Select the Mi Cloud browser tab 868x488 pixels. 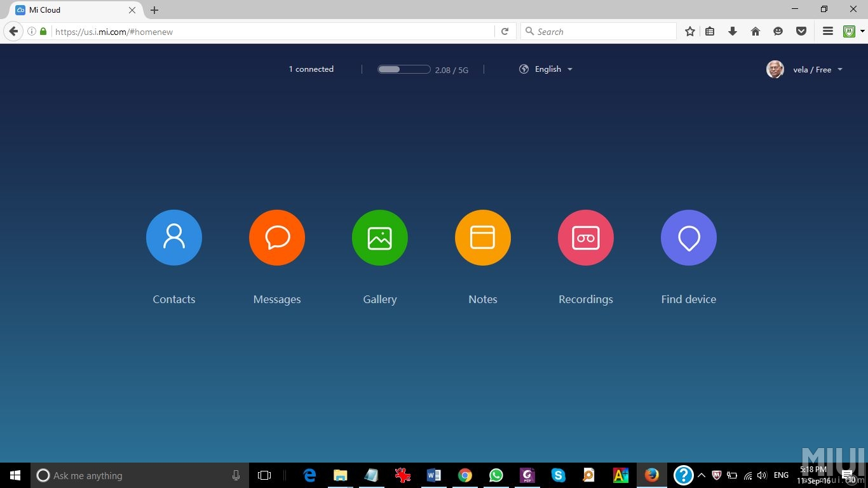coord(70,10)
